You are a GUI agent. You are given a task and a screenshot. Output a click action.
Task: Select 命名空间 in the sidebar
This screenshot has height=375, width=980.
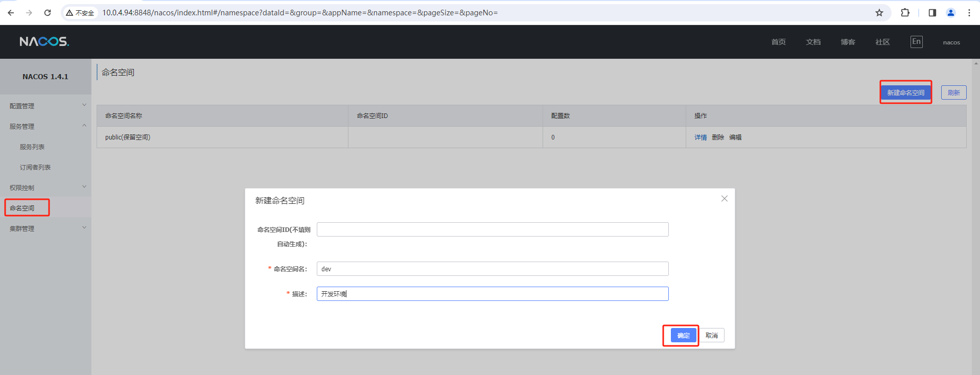22,208
